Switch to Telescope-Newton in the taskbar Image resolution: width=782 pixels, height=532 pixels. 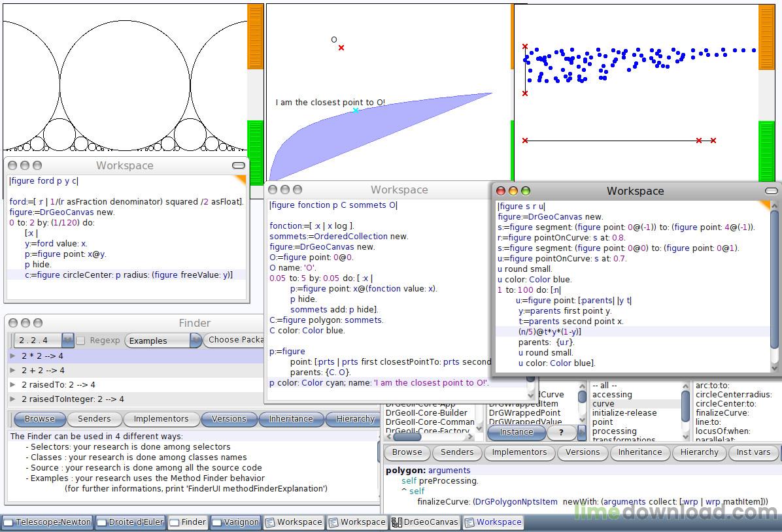point(48,522)
